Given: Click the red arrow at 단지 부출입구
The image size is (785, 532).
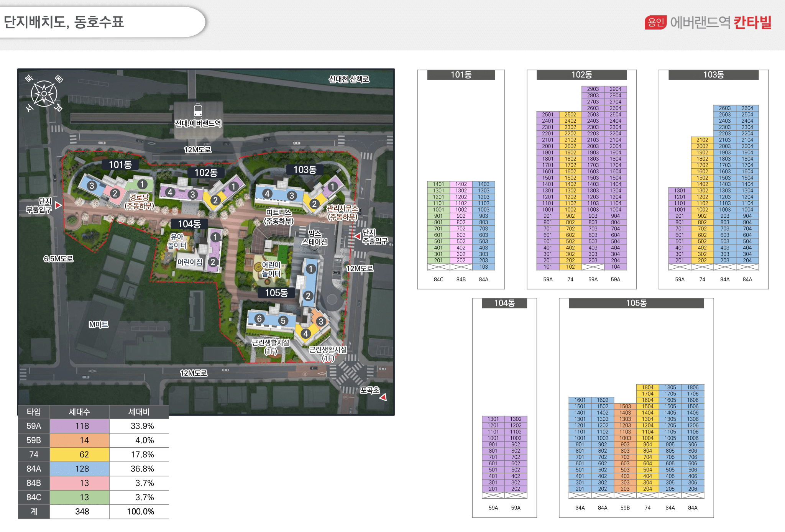Looking at the screenshot, I should (58, 205).
